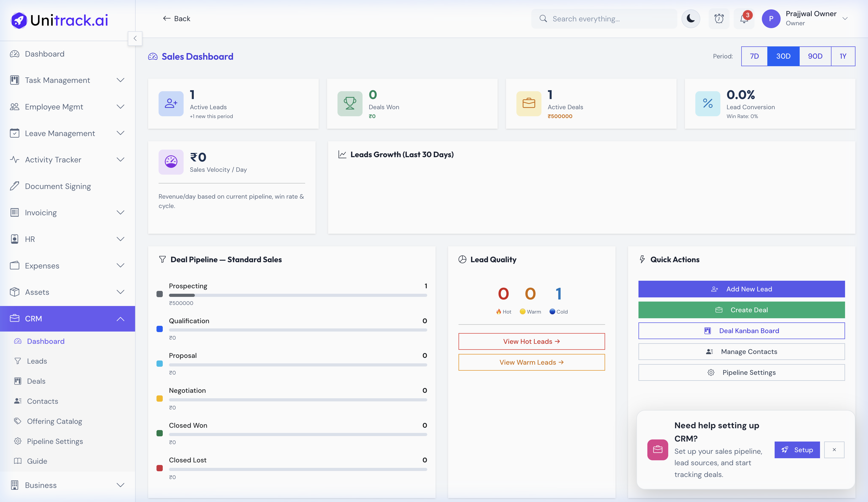Select the Document Signing sidebar icon
This screenshot has height=502, width=868.
point(14,186)
